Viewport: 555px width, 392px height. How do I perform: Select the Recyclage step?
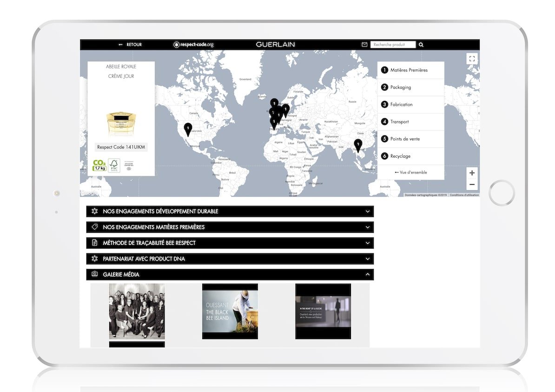click(x=410, y=156)
